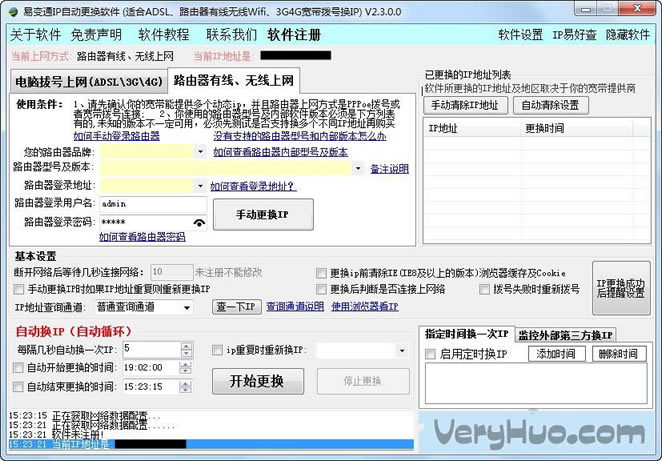
Task: Toggle 拨号失败时重新拨号 checkbox
Action: click(x=484, y=289)
